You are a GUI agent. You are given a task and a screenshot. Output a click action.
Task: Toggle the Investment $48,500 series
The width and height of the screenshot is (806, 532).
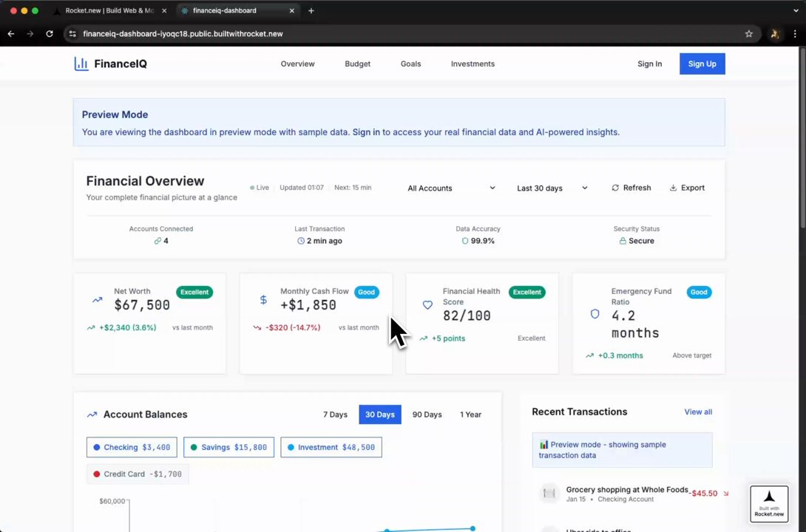click(331, 447)
